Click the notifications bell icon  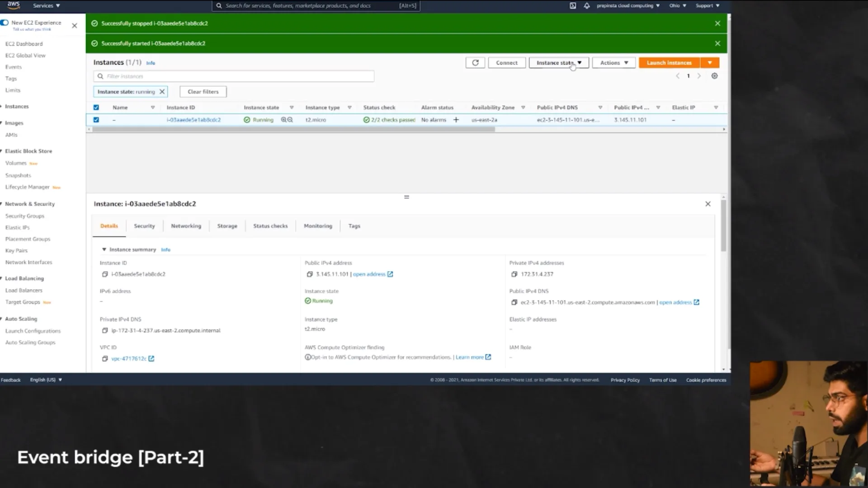click(x=586, y=6)
